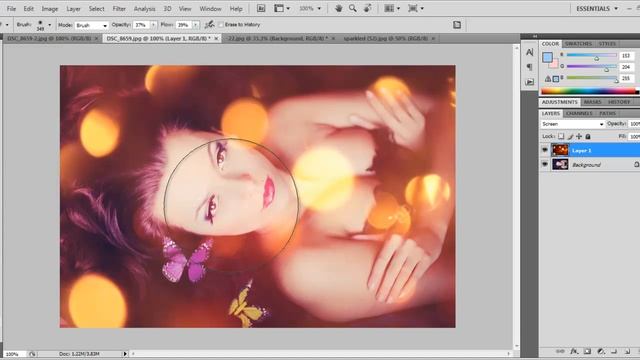
Task: Open the Select menu
Action: click(97, 9)
